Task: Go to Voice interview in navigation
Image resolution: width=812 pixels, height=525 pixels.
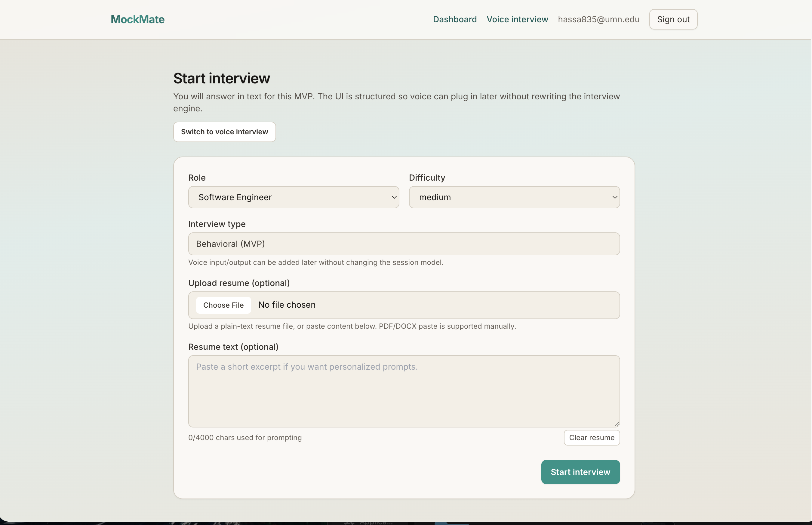Action: pyautogui.click(x=517, y=20)
